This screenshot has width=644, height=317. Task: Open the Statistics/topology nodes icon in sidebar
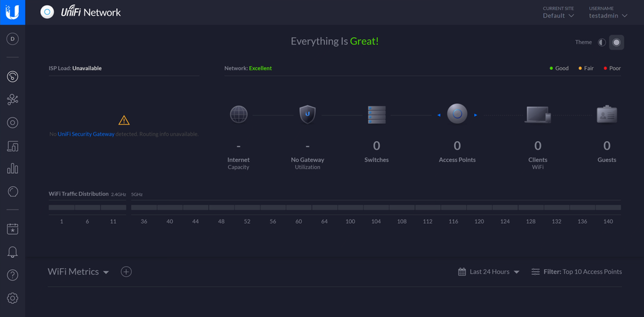[x=13, y=99]
